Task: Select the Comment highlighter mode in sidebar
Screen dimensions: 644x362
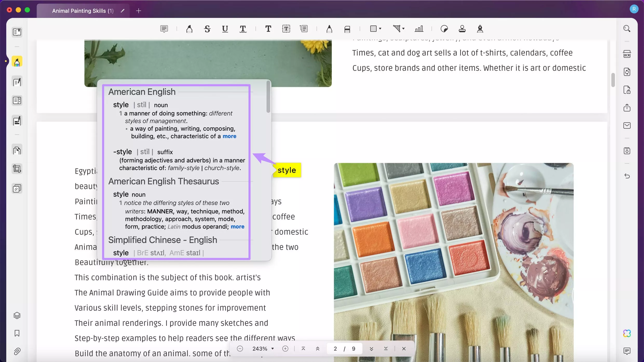Action: (17, 62)
